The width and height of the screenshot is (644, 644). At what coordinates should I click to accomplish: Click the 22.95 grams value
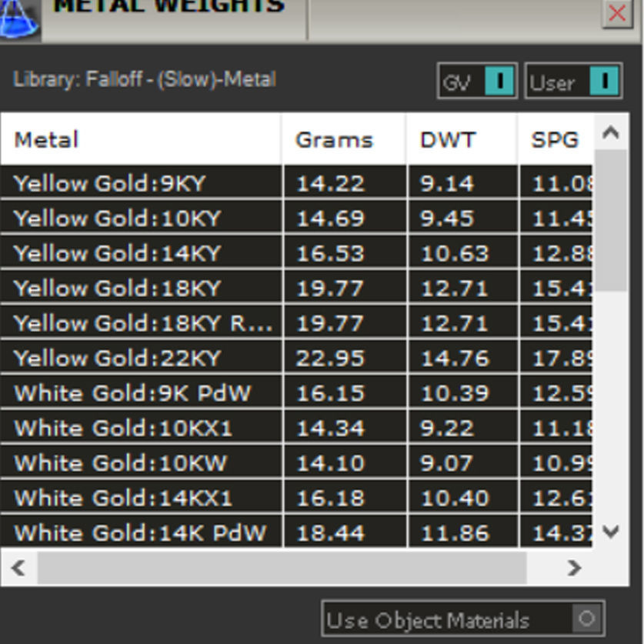pos(331,358)
